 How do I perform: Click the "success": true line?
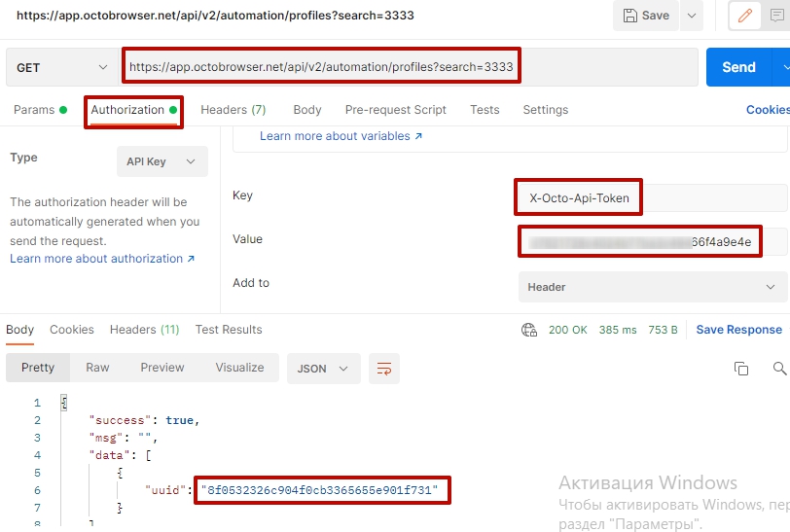tap(144, 420)
